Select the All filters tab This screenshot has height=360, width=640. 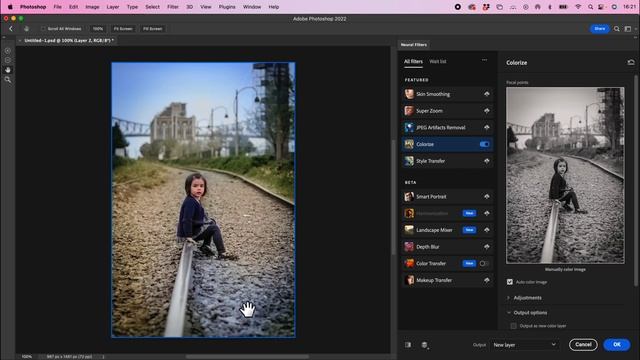click(x=413, y=61)
